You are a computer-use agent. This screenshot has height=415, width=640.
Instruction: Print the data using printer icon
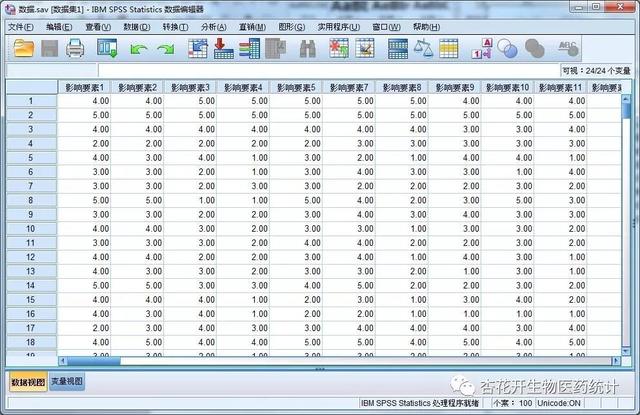click(75, 49)
